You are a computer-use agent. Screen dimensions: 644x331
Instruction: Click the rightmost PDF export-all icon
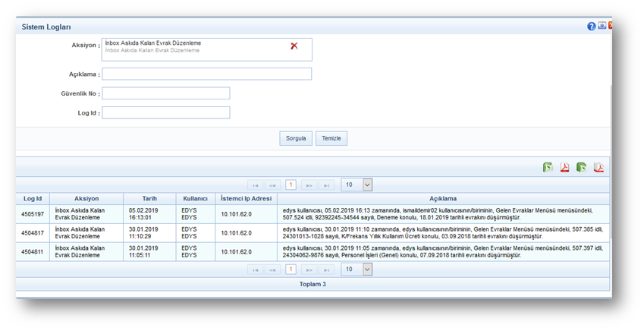598,167
